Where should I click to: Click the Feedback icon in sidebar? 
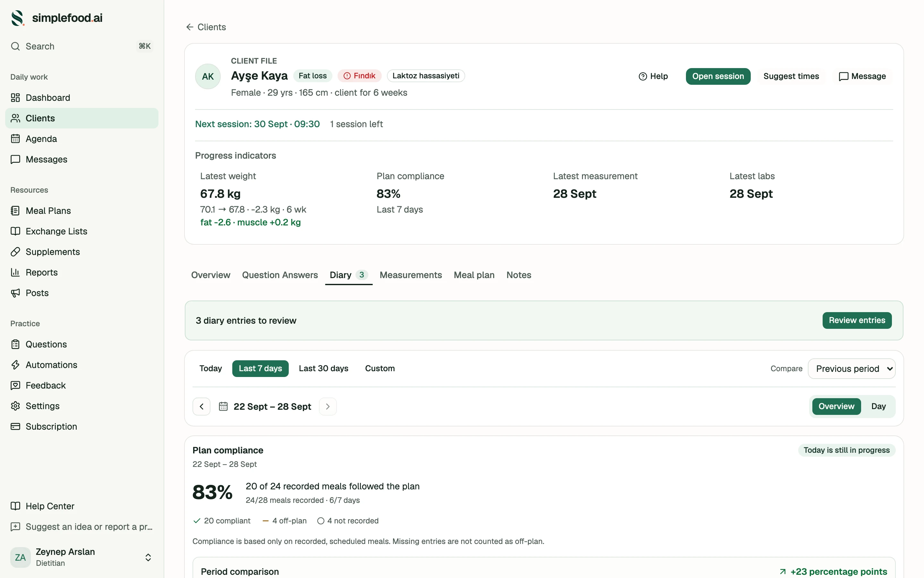click(15, 385)
